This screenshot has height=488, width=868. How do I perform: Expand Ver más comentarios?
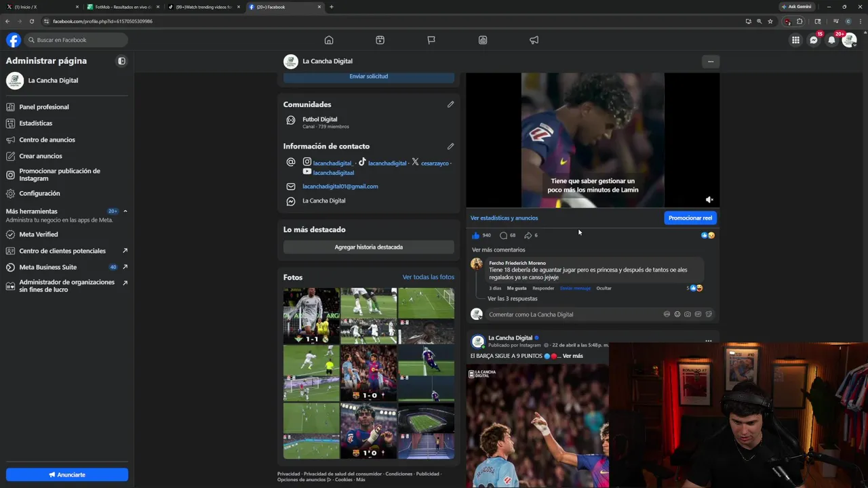(498, 250)
